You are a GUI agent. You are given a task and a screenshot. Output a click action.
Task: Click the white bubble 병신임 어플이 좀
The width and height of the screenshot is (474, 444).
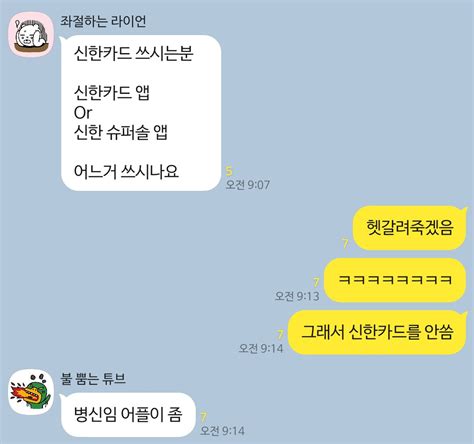128,415
